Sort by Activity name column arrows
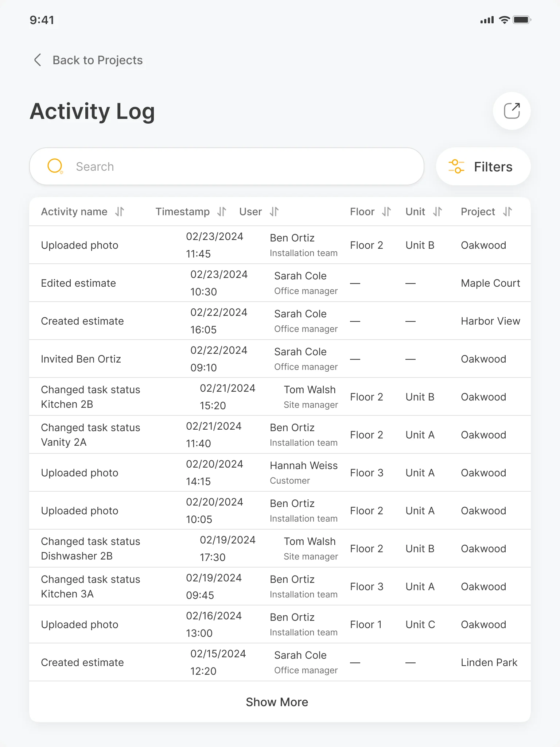This screenshot has height=747, width=560. click(120, 212)
